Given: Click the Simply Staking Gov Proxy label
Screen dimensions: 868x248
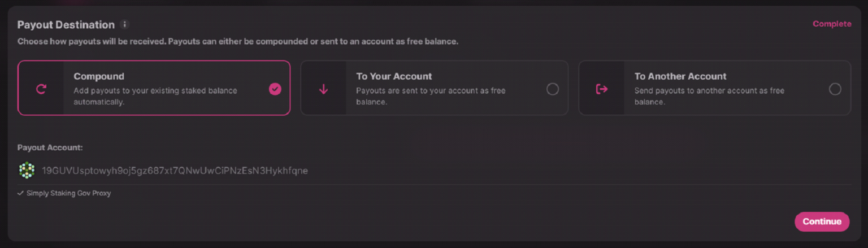Looking at the screenshot, I should pos(68,193).
